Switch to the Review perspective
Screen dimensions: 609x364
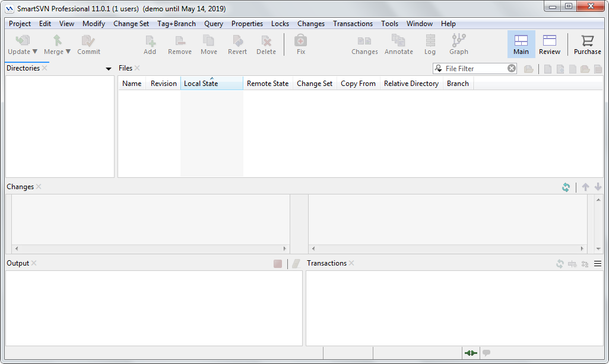tap(549, 44)
